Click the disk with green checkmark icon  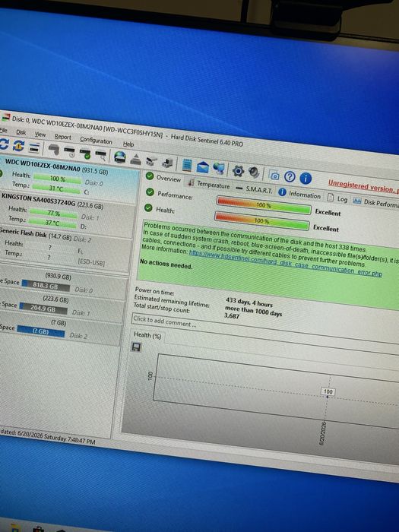(85, 154)
